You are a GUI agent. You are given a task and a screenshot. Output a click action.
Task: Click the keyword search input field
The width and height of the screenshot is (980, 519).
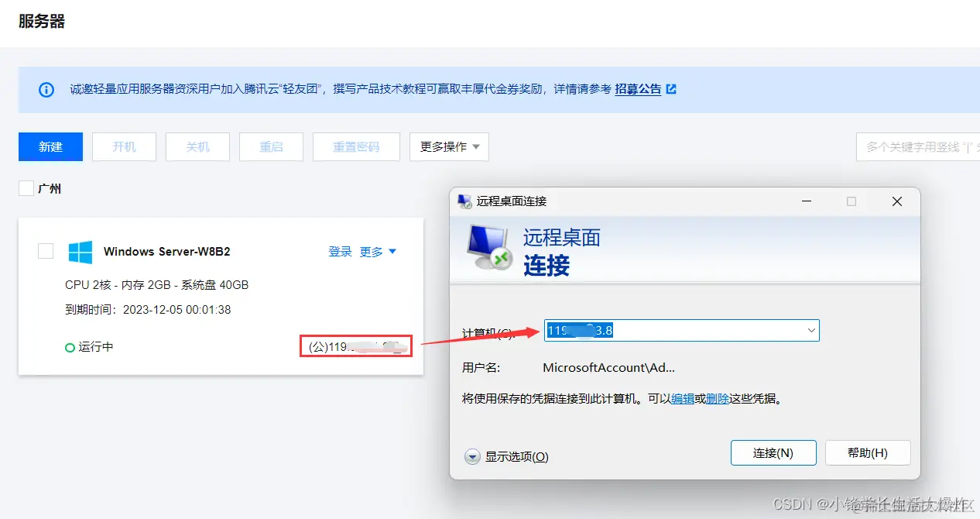(x=918, y=146)
